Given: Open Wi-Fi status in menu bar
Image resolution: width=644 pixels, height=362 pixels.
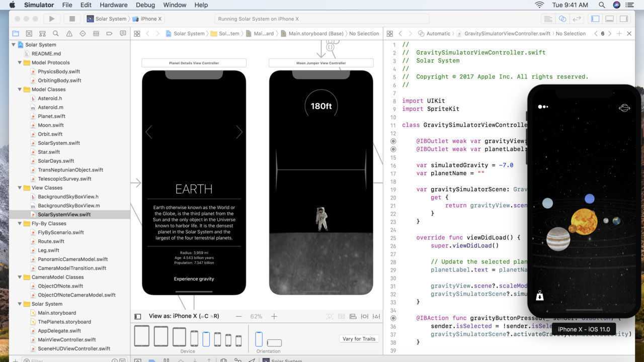Looking at the screenshot, I should (x=539, y=5).
